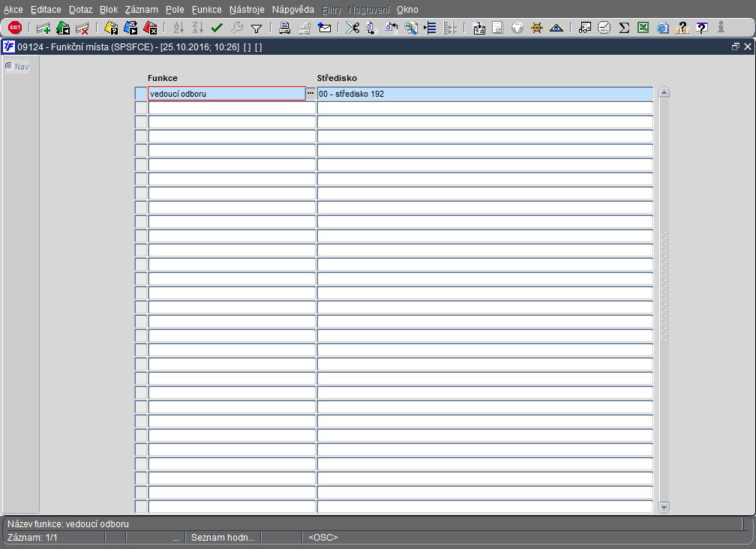Click the Název funkce: vedoucí odboru status message
Viewport: 756px width, 549px height.
[x=68, y=524]
